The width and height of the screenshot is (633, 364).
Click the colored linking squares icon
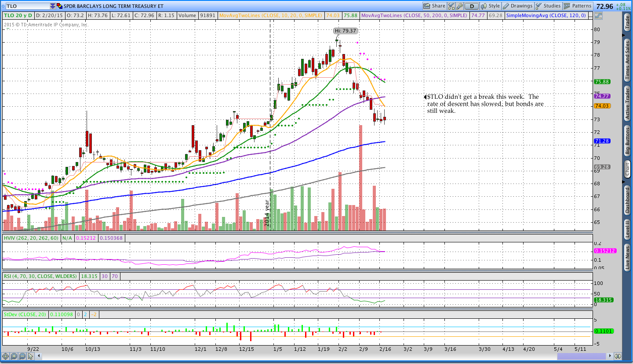pos(60,6)
